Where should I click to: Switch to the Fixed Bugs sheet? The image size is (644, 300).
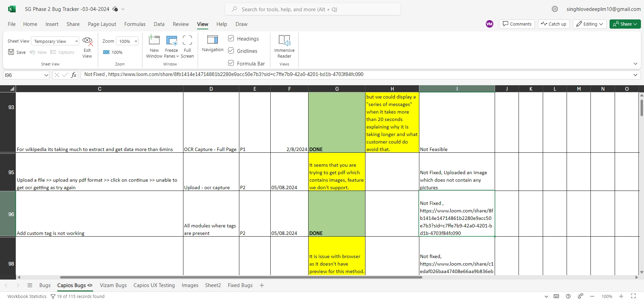point(240,285)
